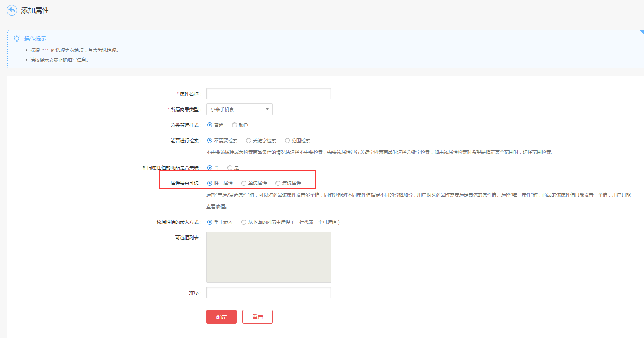Click the lightbulb 操作提示 icon

pyautogui.click(x=17, y=38)
